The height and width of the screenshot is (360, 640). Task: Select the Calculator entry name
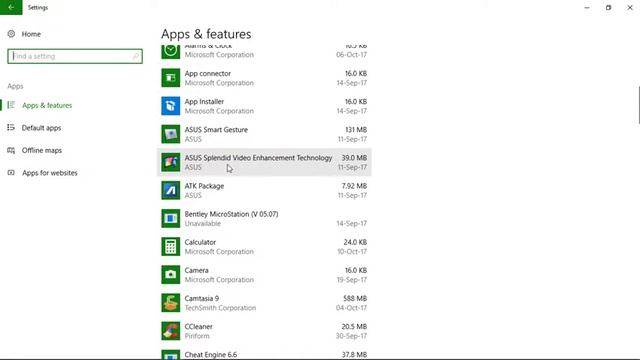(x=200, y=242)
